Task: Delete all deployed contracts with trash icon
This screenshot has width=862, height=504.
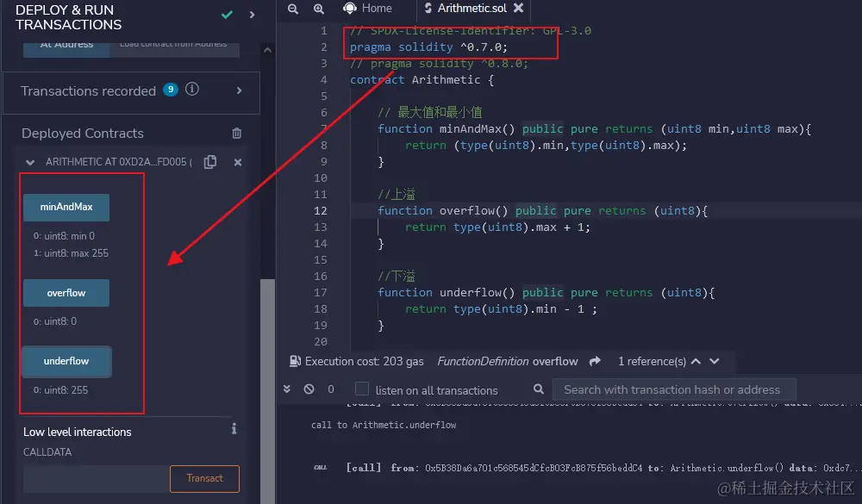Action: [x=236, y=133]
